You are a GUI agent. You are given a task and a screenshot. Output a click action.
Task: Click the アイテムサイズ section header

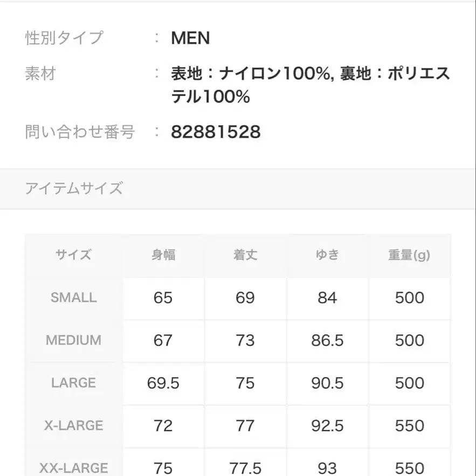pyautogui.click(x=74, y=188)
